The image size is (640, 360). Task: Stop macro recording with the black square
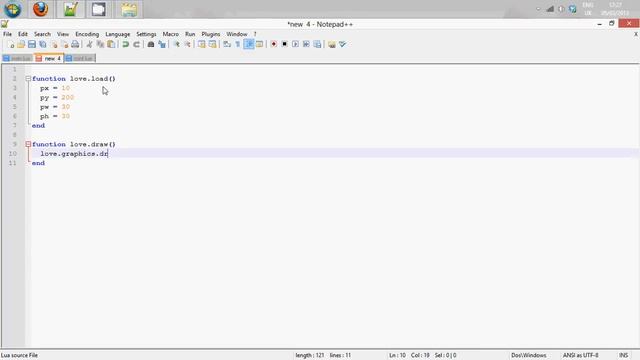[284, 44]
